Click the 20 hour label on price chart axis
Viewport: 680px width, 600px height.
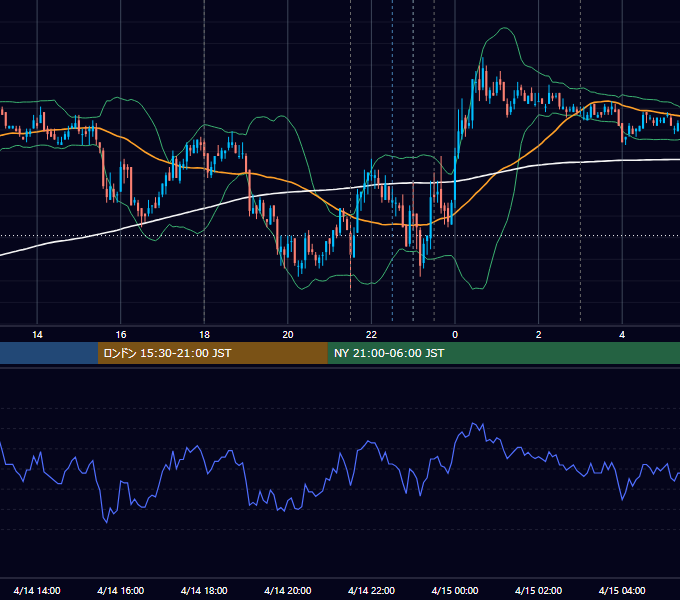pyautogui.click(x=288, y=335)
